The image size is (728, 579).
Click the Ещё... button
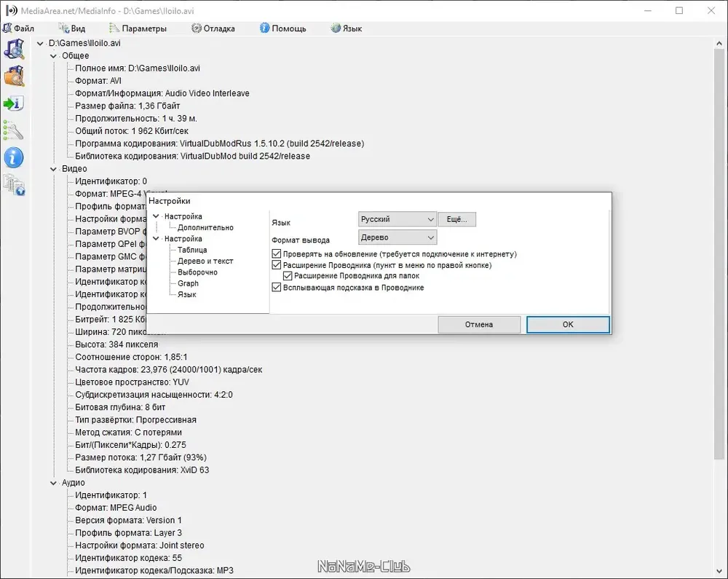457,219
